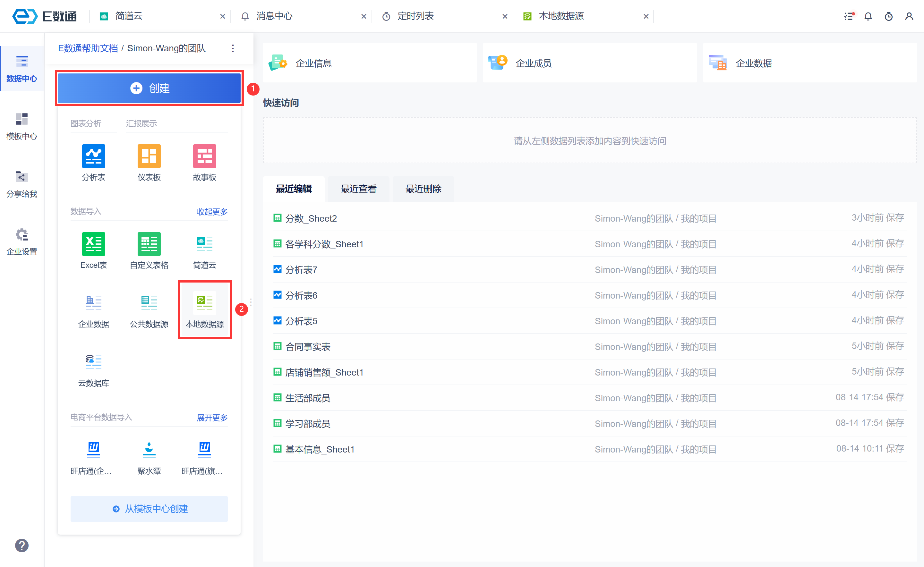Close the 定时列表 tab

click(505, 16)
